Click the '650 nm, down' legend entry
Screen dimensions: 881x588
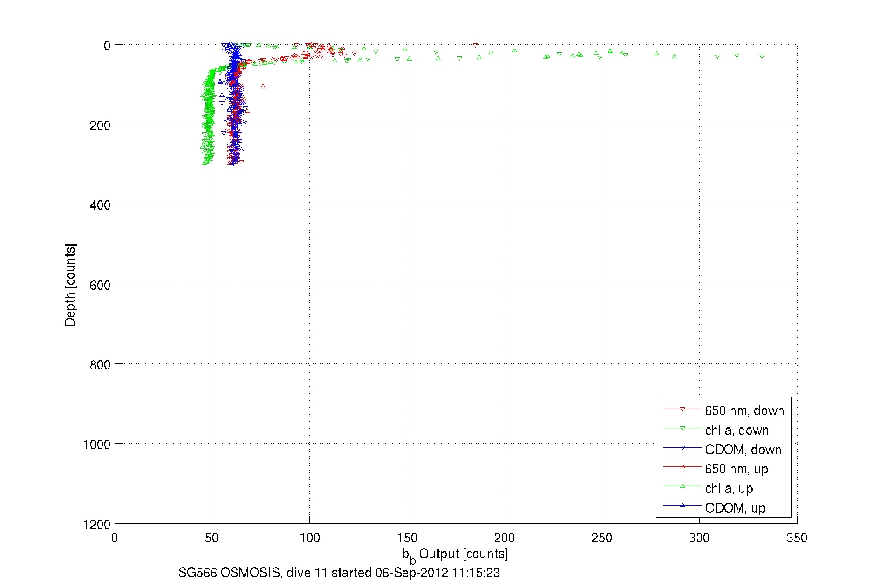(724, 410)
